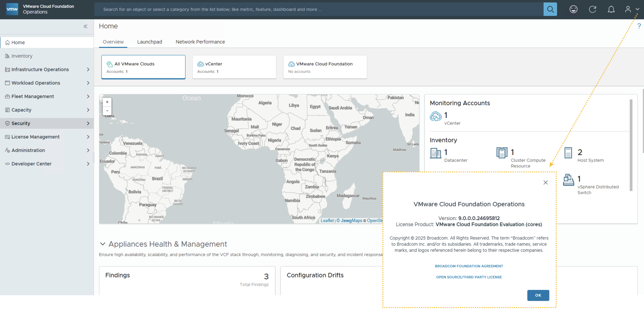Click the refresh icon in header
Image resolution: width=644 pixels, height=310 pixels.
(592, 9)
